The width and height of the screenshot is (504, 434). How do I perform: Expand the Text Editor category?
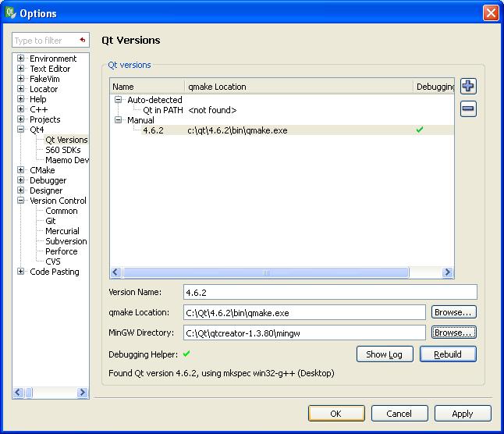pyautogui.click(x=21, y=69)
